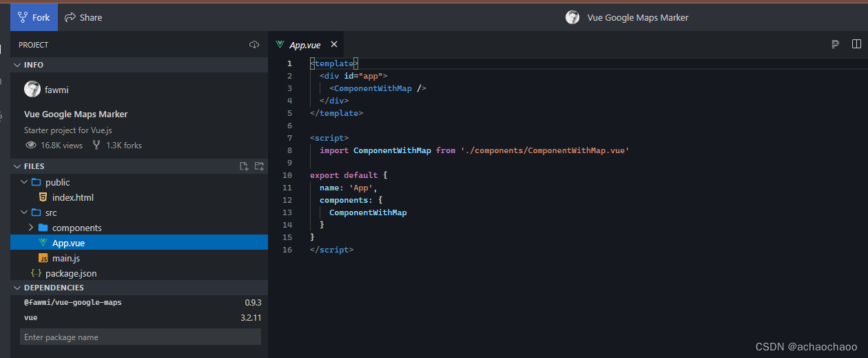
Task: Click line number 8 in the gutter
Action: click(289, 150)
